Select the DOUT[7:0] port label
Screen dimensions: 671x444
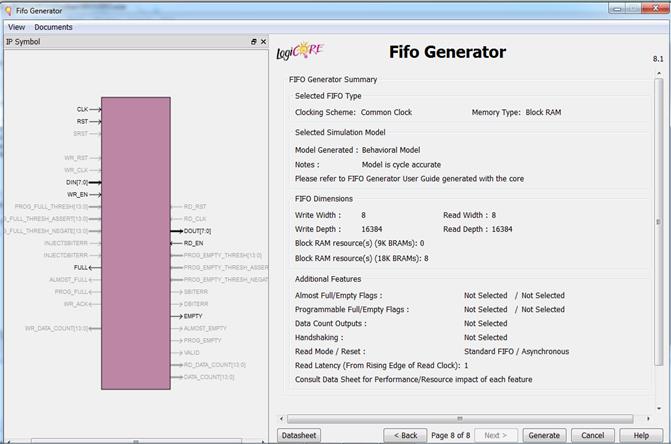[x=197, y=231]
